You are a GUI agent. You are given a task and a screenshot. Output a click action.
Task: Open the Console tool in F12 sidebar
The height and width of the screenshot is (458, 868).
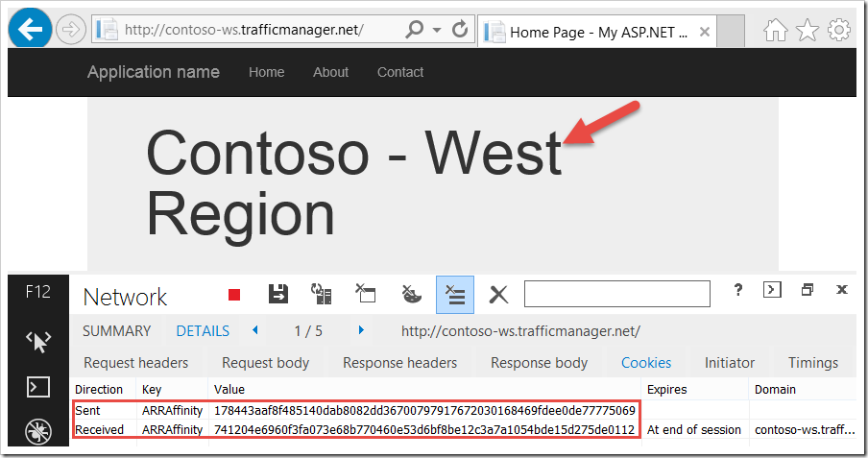pyautogui.click(x=38, y=387)
